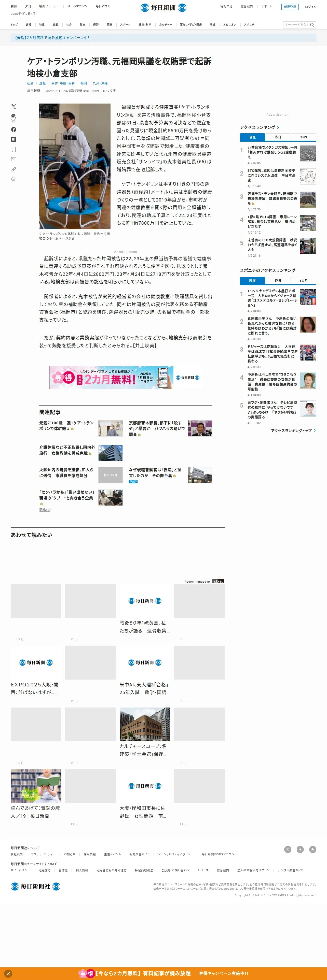Open related article なぜ現職警察官は捏造
327x980 pixels.
[155, 472]
